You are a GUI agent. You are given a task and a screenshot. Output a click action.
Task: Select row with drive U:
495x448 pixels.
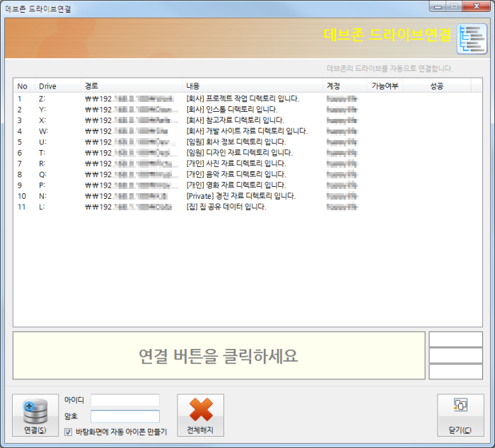point(248,142)
